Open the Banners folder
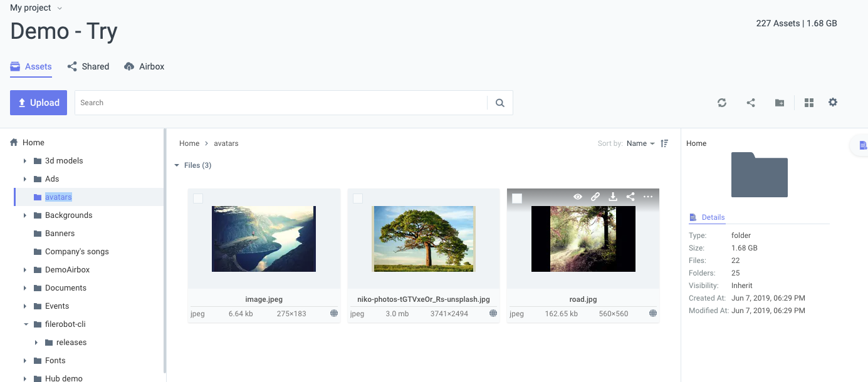Screen dimensions: 868x382 coord(60,234)
